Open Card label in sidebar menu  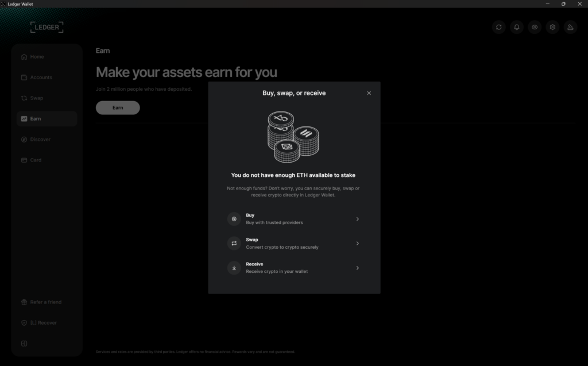pyautogui.click(x=36, y=160)
